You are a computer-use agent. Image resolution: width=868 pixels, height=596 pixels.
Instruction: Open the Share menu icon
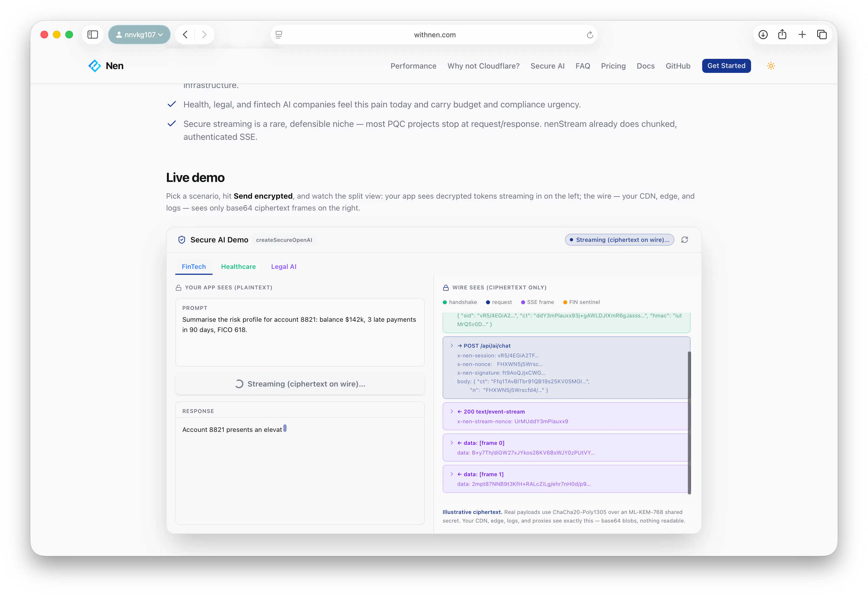782,35
